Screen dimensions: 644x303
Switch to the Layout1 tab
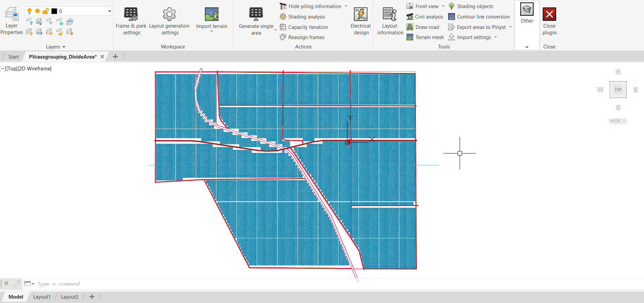[x=42, y=297]
